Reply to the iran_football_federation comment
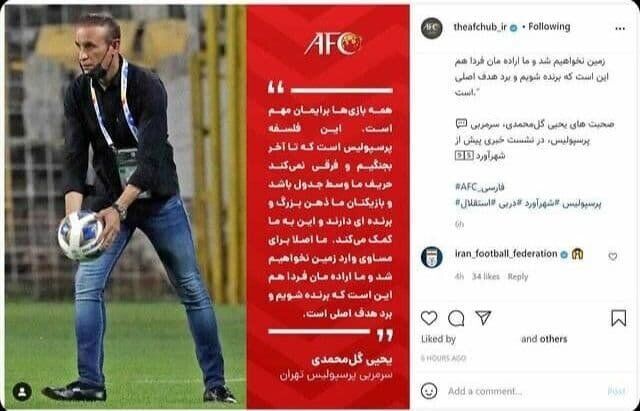The width and height of the screenshot is (640, 411). (518, 277)
